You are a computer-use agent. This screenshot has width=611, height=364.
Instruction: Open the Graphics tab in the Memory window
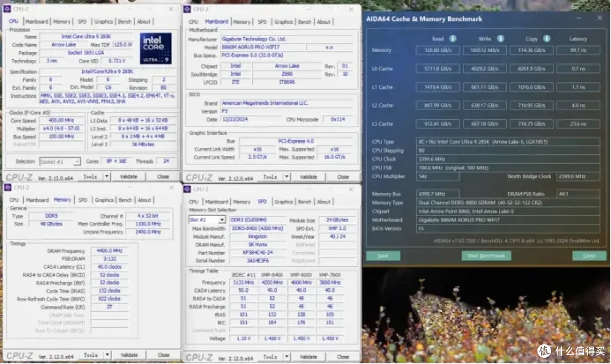(x=104, y=200)
